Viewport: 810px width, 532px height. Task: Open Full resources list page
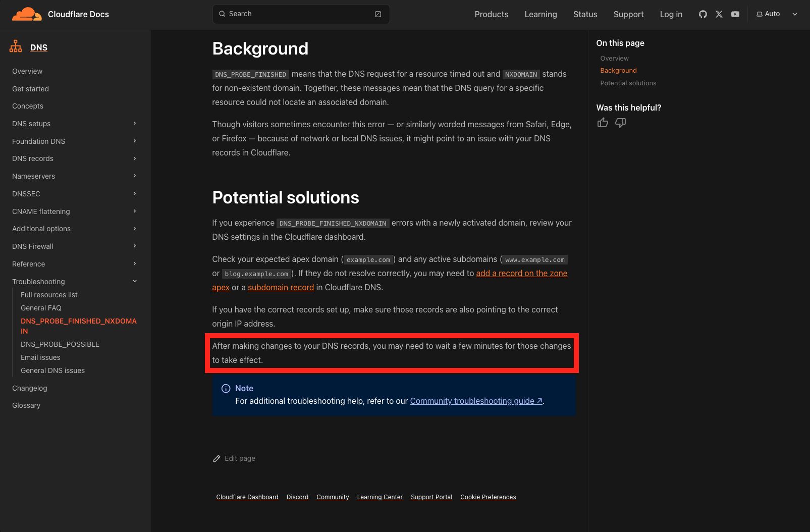tap(49, 295)
